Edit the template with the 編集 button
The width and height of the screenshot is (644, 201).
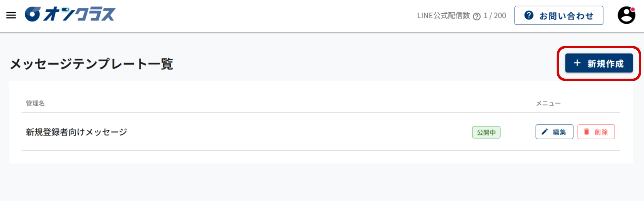tap(554, 132)
